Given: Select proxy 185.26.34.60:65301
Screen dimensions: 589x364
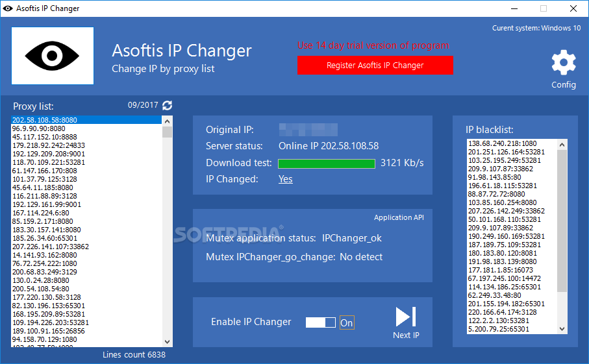Looking at the screenshot, I should pos(86,238).
